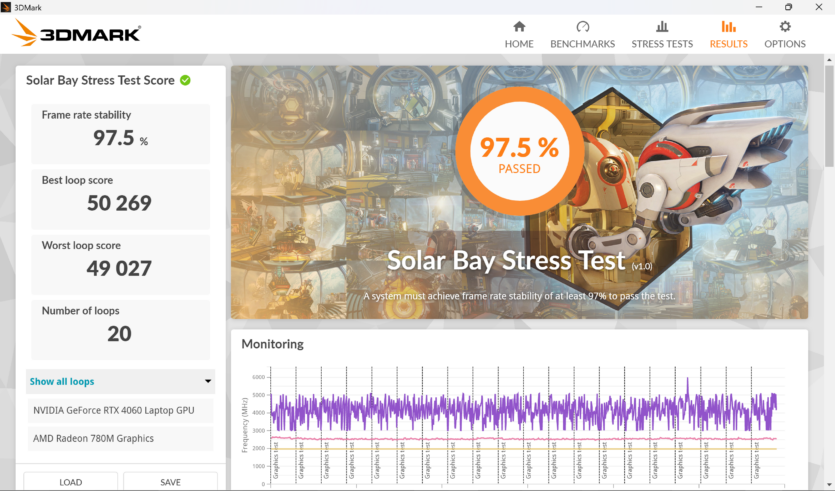This screenshot has height=491, width=835.
Task: Click the LOAD button
Action: coord(70,481)
